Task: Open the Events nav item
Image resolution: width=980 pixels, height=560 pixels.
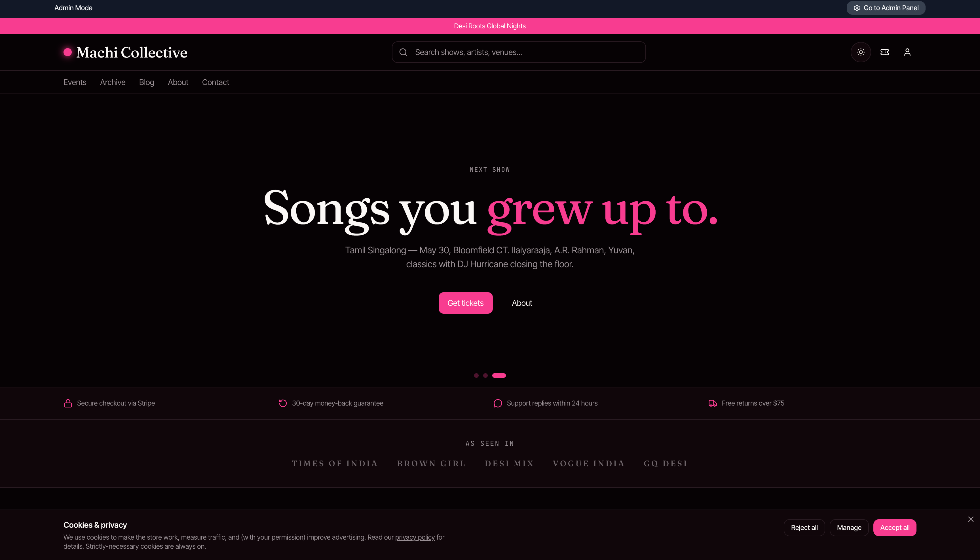Action: pyautogui.click(x=75, y=82)
